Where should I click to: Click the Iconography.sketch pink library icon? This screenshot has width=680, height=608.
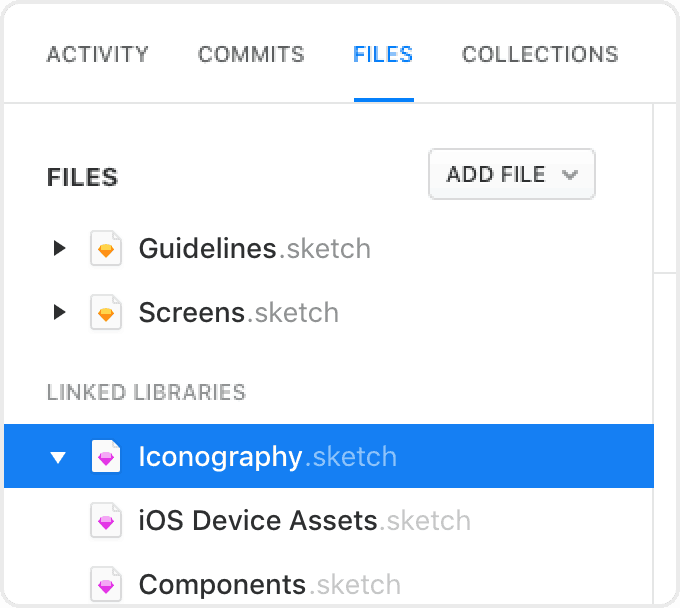(x=106, y=456)
